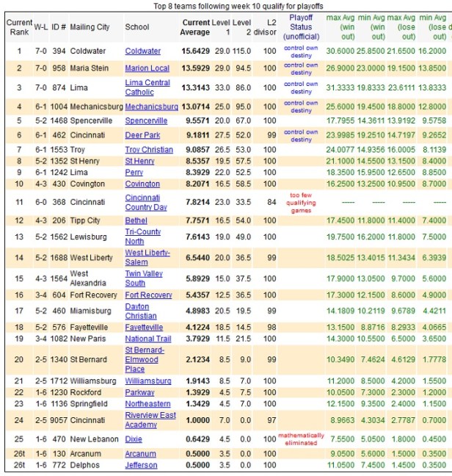The height and width of the screenshot is (476, 452).
Task: Click the Marion Local school link
Action: tap(147, 68)
